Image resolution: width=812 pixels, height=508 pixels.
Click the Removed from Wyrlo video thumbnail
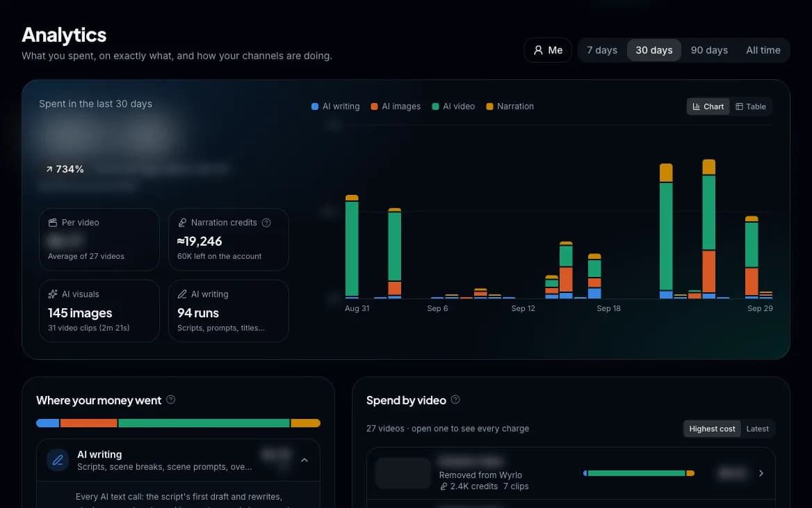click(x=403, y=473)
